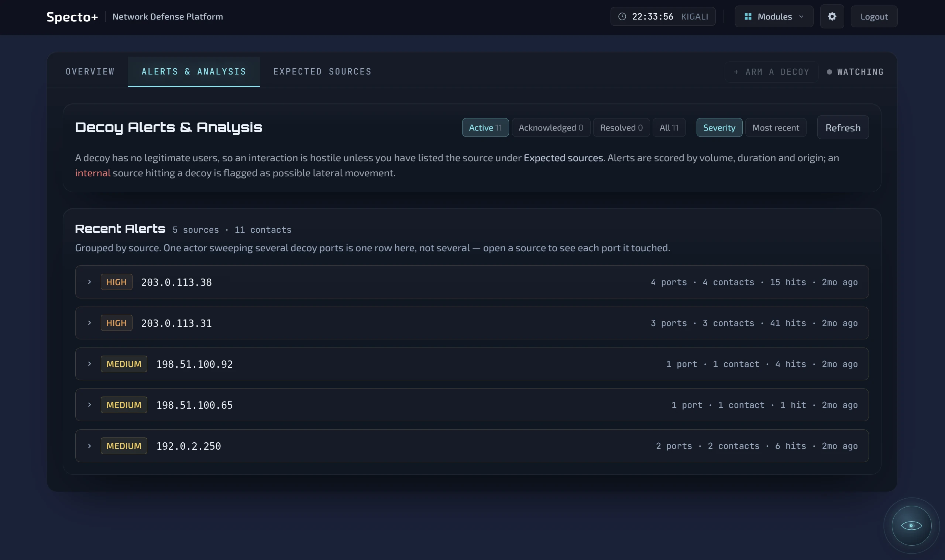Image resolution: width=945 pixels, height=560 pixels.
Task: Follow the Expected sources link in description
Action: (x=563, y=158)
